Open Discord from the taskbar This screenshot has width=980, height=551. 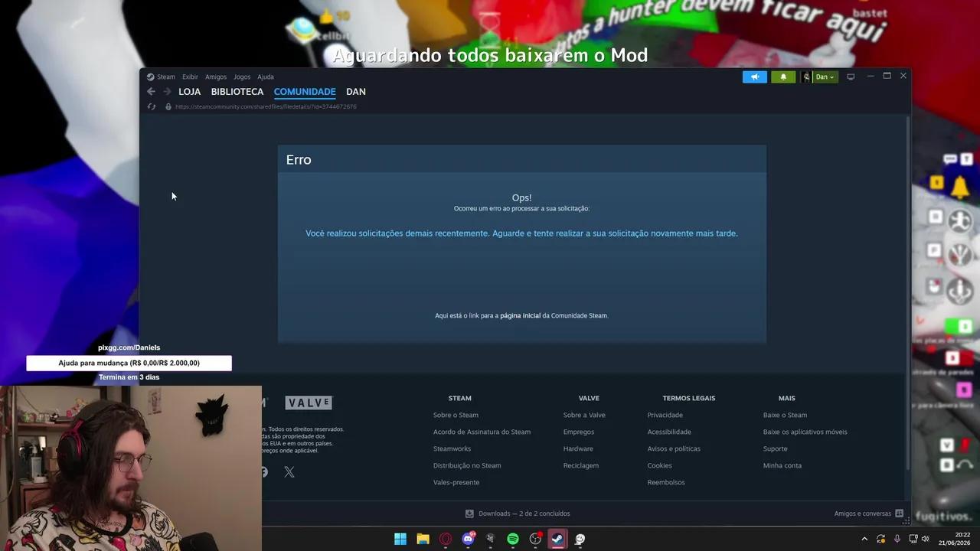[x=468, y=539]
